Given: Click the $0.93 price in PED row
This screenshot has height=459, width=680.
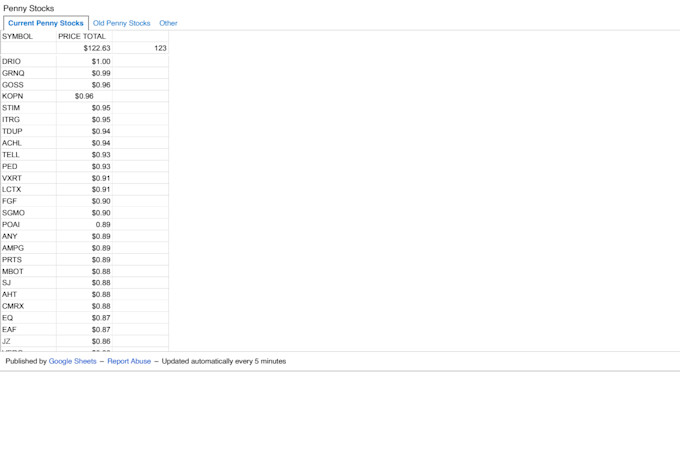Looking at the screenshot, I should coord(84,167).
